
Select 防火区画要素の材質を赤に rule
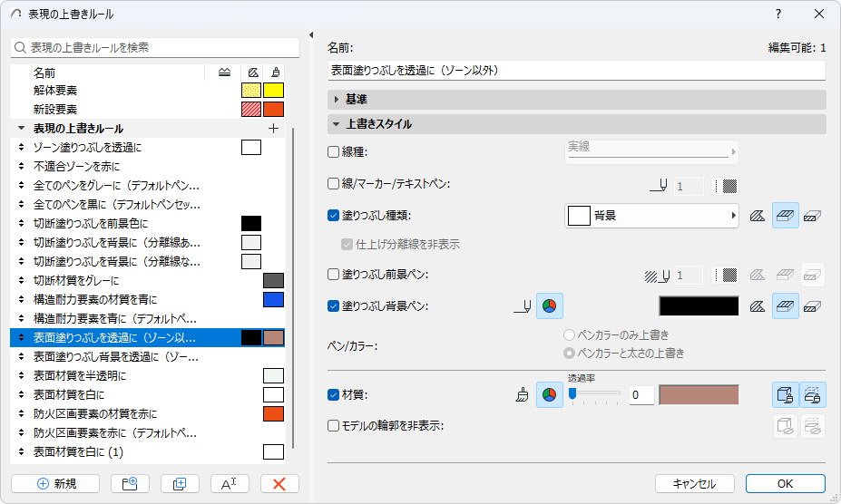pyautogui.click(x=148, y=414)
